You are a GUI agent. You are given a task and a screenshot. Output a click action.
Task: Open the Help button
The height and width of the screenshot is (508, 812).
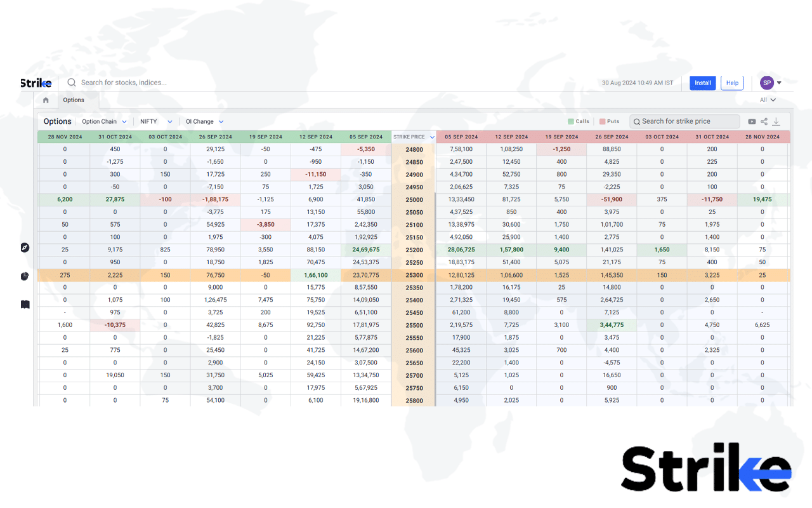(731, 83)
